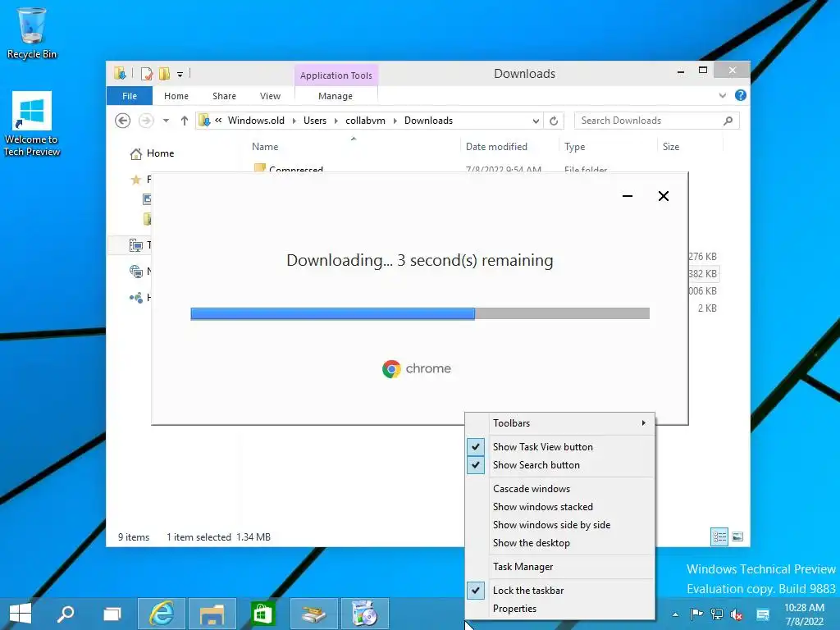Launch Internet Explorer from taskbar
Screen dimensions: 840x630
pos(162,614)
